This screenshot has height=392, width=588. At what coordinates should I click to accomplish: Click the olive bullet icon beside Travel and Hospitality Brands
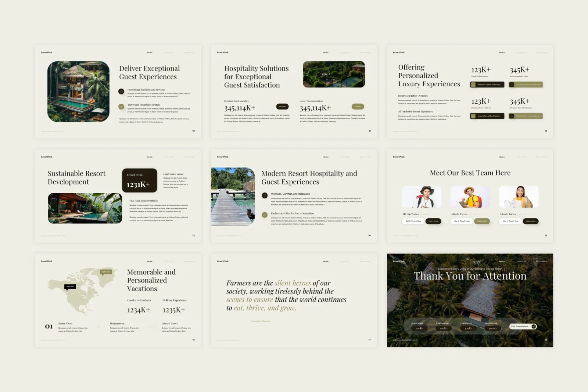121,107
